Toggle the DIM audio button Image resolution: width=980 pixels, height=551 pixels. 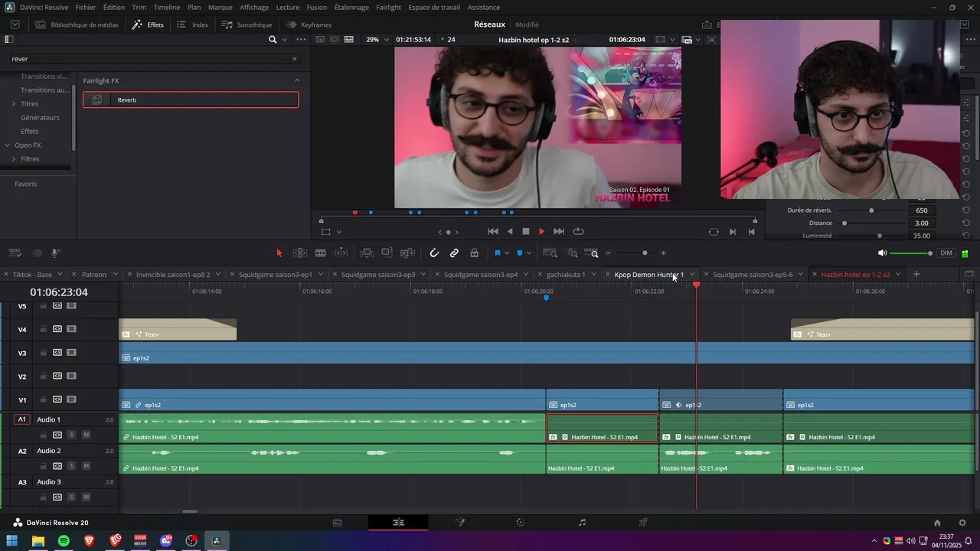pos(946,253)
